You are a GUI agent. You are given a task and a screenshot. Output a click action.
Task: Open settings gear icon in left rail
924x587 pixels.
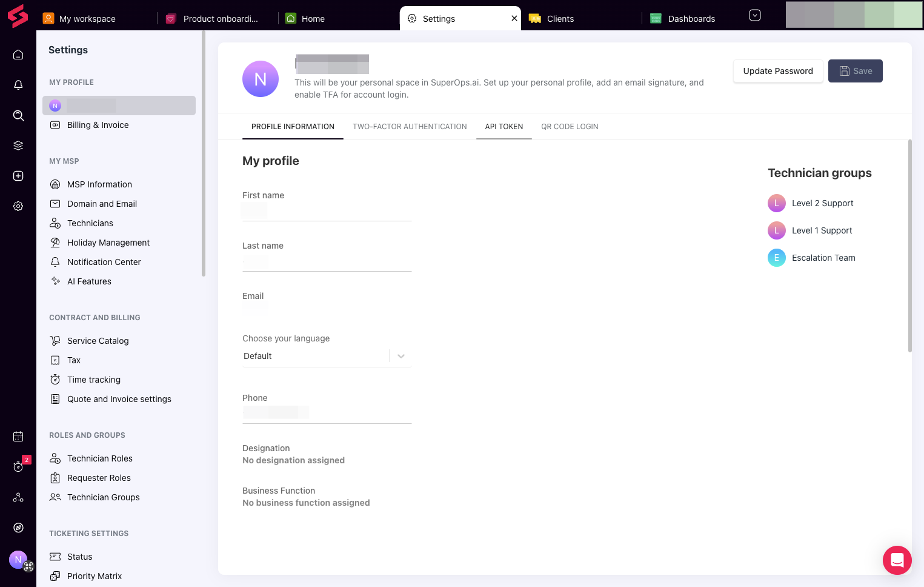tap(18, 206)
